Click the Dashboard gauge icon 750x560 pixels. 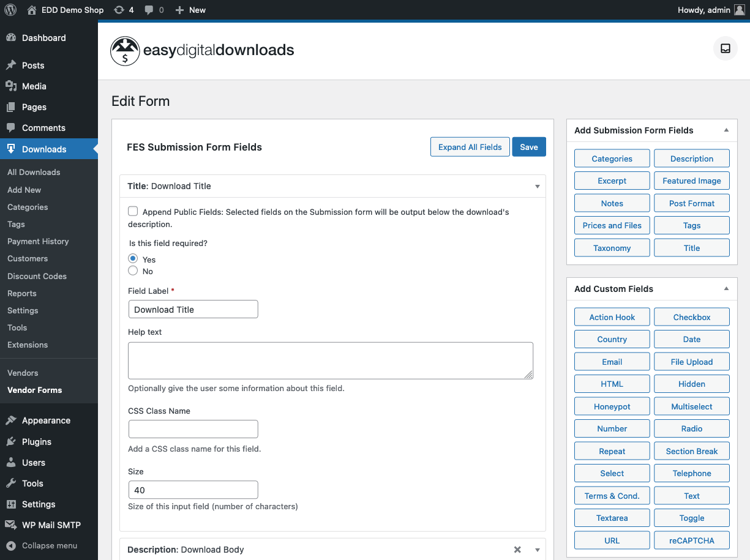[x=11, y=38]
